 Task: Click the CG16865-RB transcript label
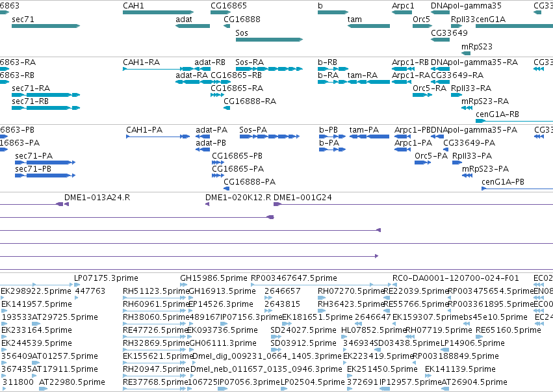(236, 75)
